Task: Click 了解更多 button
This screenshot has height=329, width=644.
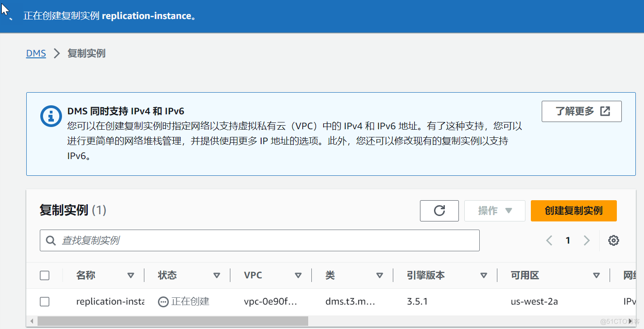Action: point(582,111)
